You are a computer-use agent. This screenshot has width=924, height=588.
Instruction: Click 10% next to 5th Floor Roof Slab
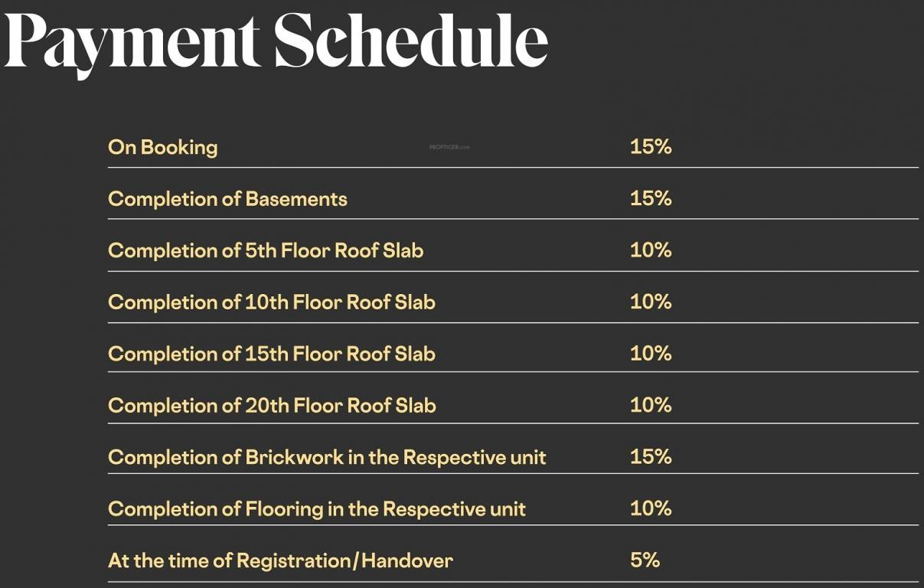tap(650, 250)
